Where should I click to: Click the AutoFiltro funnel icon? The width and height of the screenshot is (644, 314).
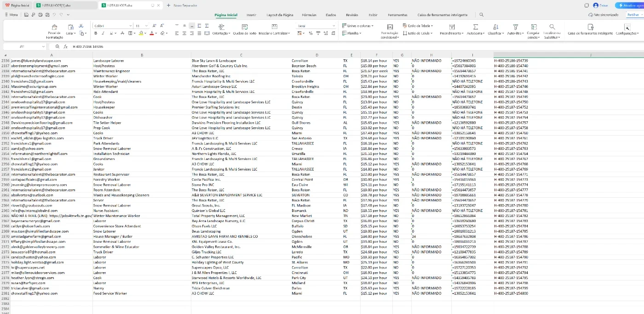click(x=516, y=27)
